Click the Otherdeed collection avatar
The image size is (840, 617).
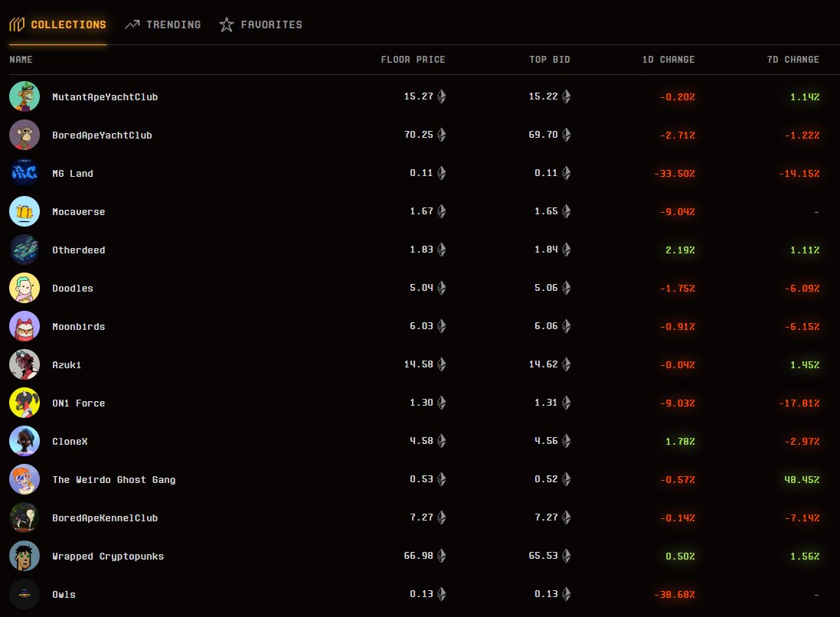25,250
